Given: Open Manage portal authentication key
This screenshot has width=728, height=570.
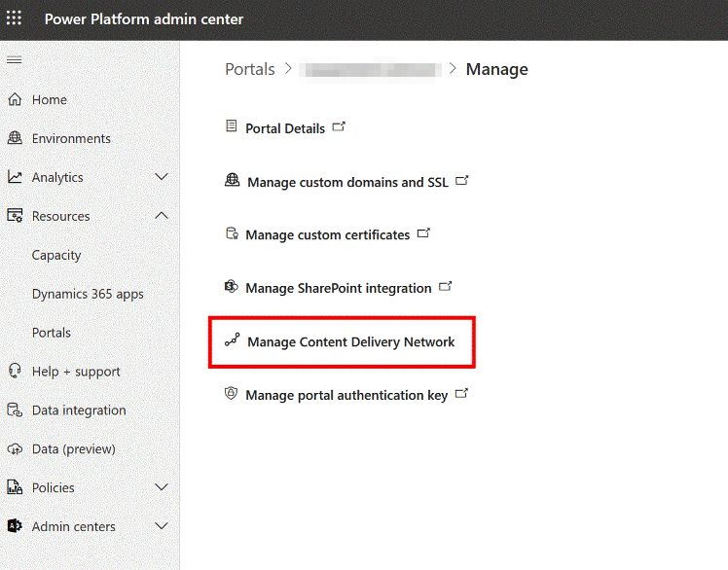Looking at the screenshot, I should 346,396.
